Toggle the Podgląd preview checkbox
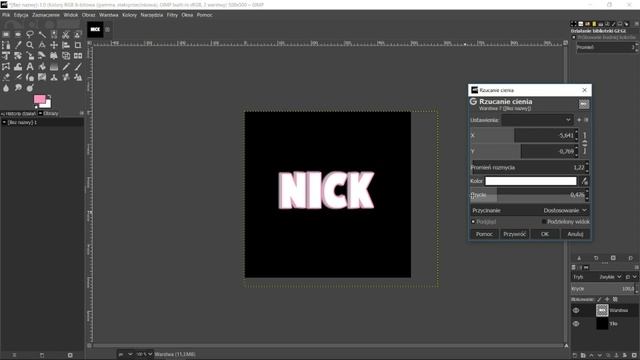 coord(473,222)
